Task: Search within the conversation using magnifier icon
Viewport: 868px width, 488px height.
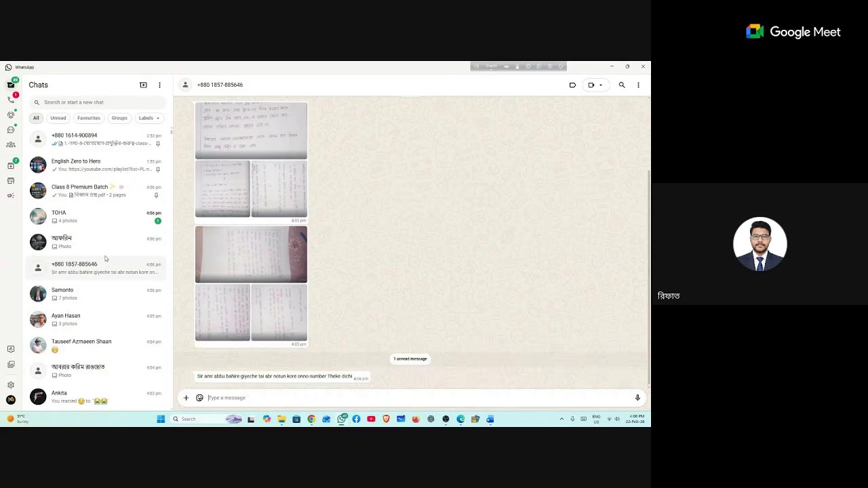Action: tap(622, 85)
